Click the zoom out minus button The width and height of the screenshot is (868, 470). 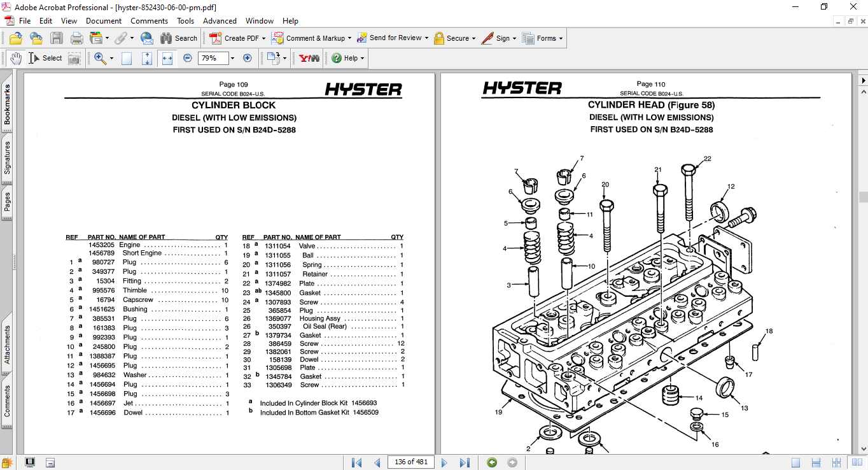coord(187,58)
